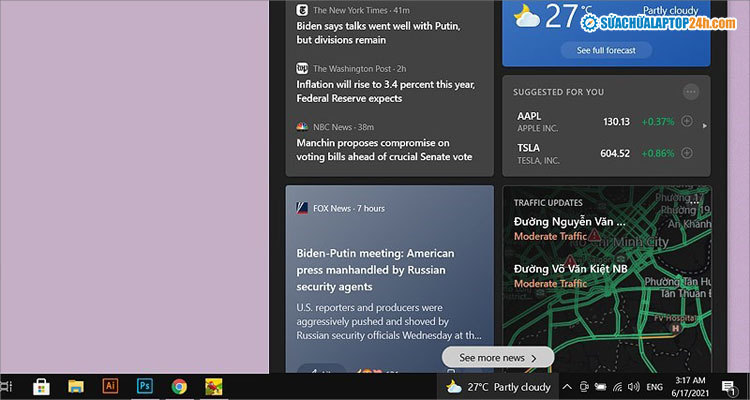Add TSLA to the watchlist
The height and width of the screenshot is (400, 750).
tap(687, 153)
